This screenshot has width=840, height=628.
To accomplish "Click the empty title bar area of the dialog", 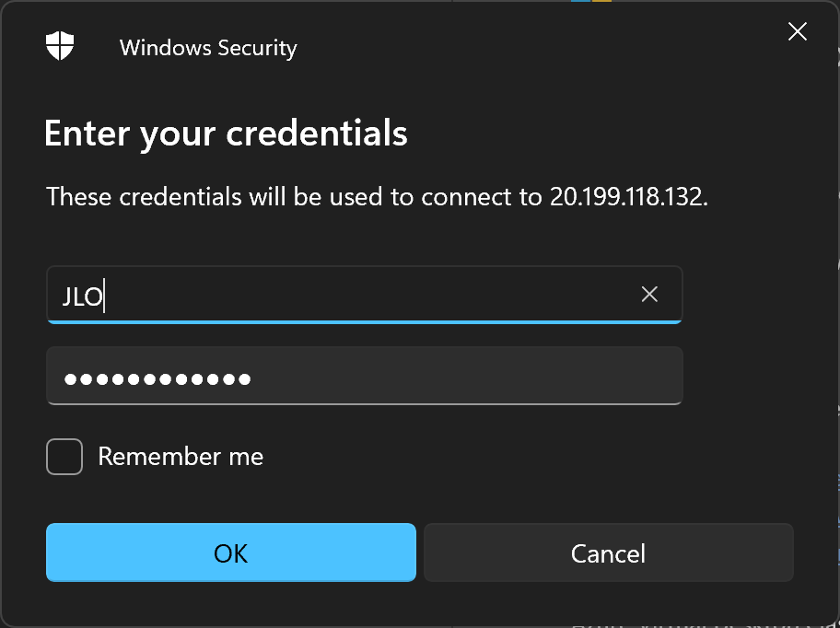I will coord(536,45).
